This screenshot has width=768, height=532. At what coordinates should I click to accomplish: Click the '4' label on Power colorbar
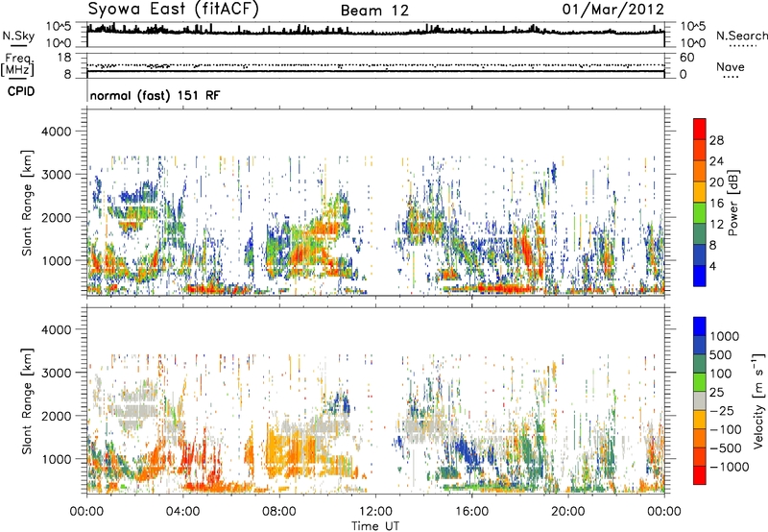712,267
